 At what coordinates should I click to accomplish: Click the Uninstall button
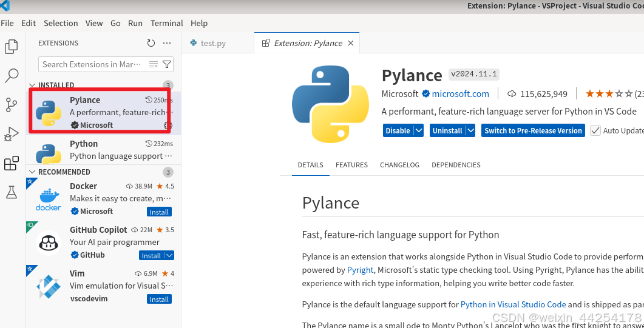pyautogui.click(x=448, y=130)
